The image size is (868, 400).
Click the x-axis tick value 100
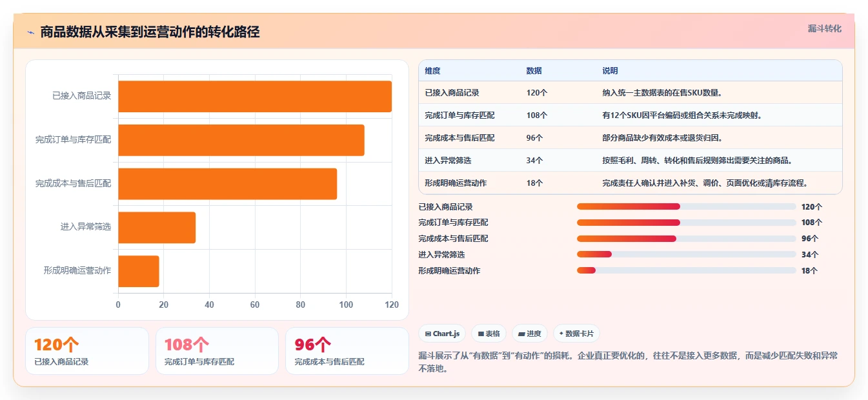[x=346, y=305]
